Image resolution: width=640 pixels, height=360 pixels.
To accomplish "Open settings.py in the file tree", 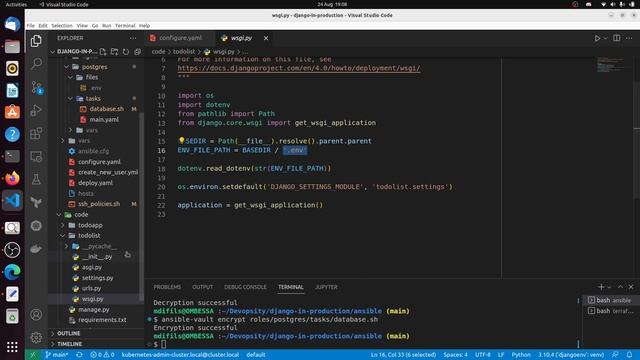I will click(x=97, y=278).
